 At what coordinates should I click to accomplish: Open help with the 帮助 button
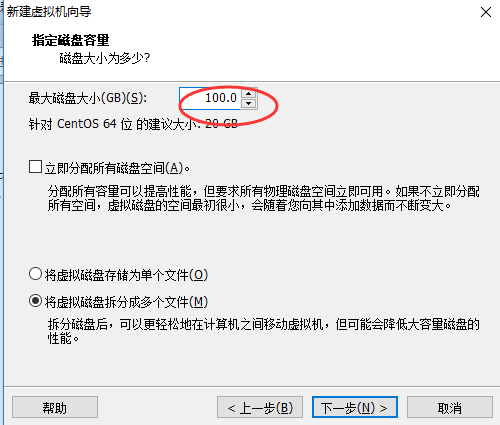click(x=55, y=407)
